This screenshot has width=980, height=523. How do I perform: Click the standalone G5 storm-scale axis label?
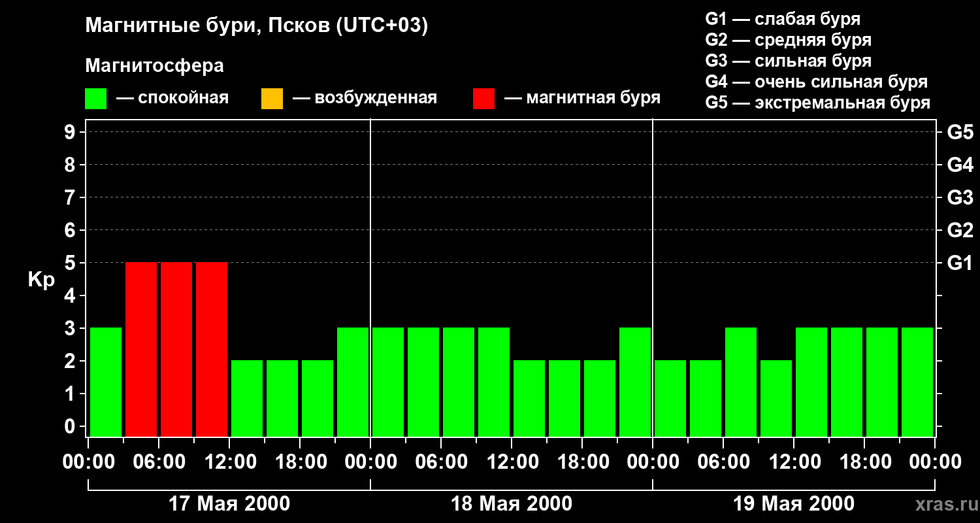[x=960, y=133]
